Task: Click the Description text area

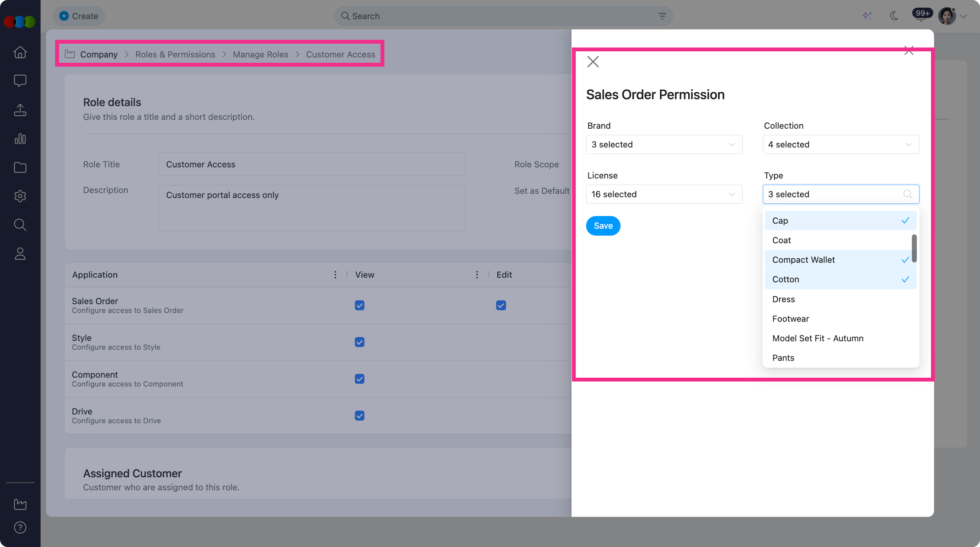Action: pyautogui.click(x=312, y=208)
